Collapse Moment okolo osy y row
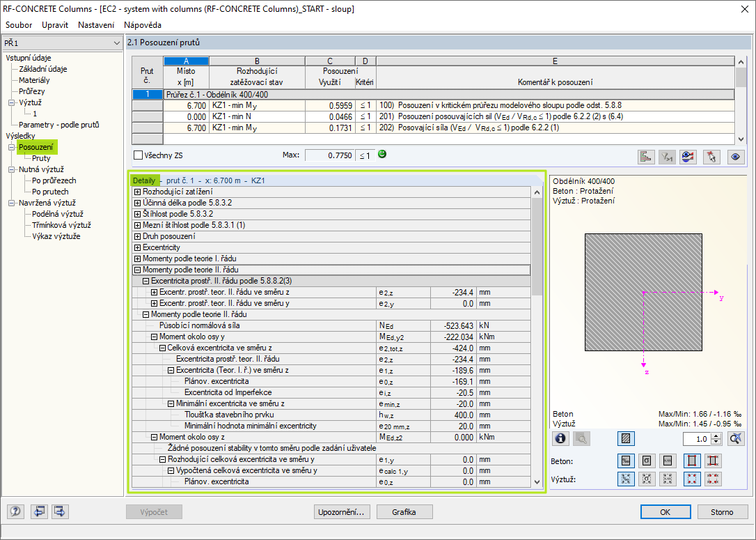Viewport: 756px width, 540px height. tap(154, 337)
